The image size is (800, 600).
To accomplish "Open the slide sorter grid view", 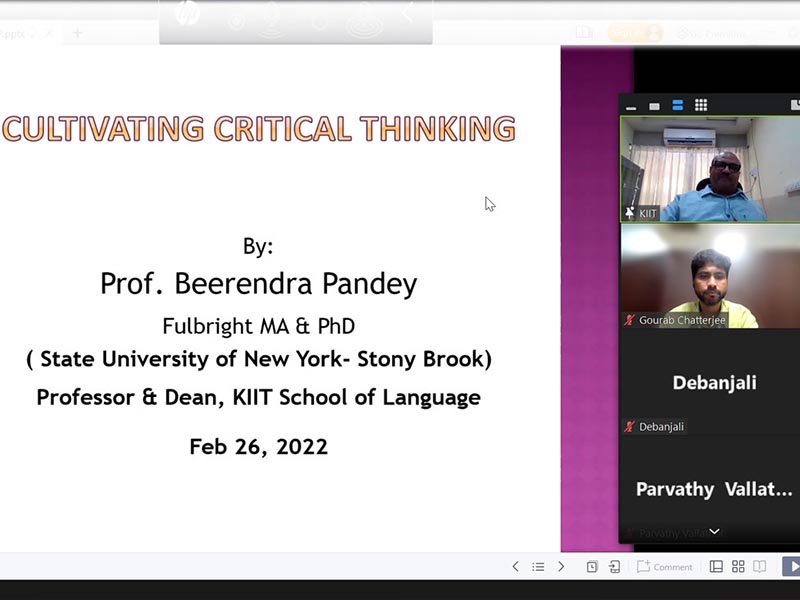I will (738, 567).
